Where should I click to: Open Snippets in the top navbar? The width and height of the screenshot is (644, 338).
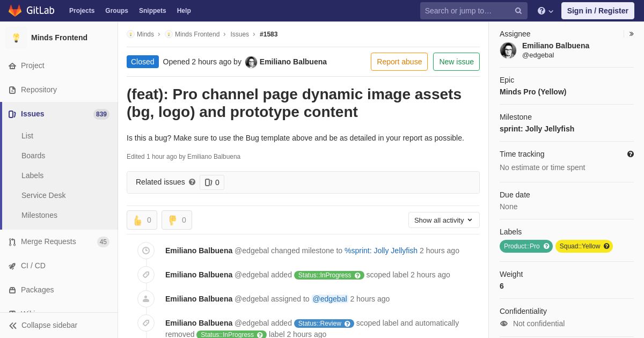(152, 11)
